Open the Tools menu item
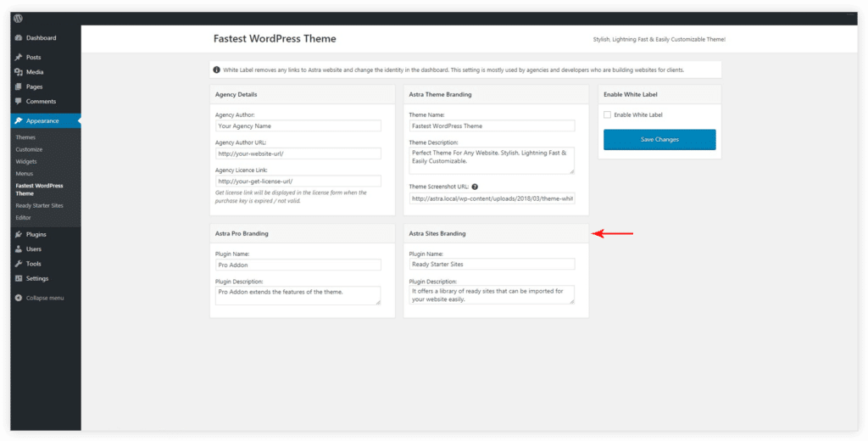Viewport: 868px width, 441px height. coord(33,264)
